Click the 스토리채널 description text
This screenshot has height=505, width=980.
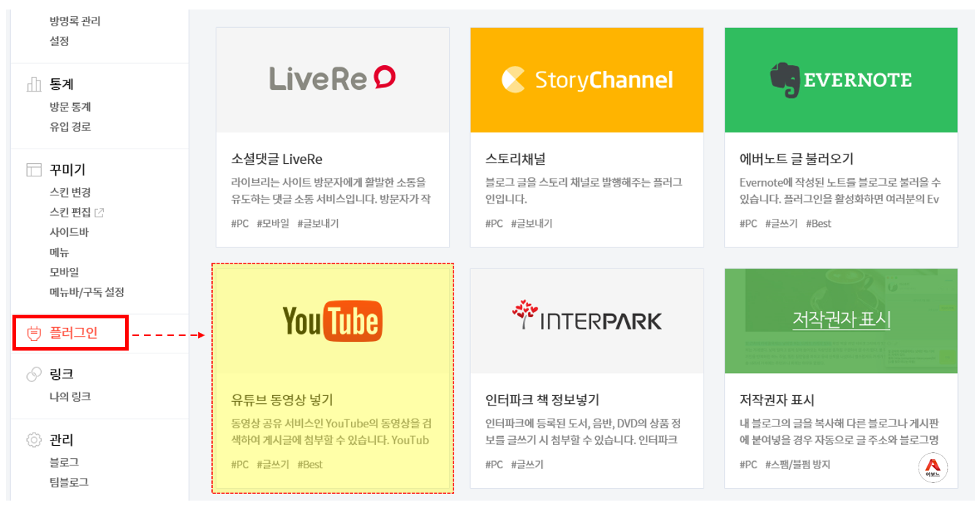coord(584,190)
